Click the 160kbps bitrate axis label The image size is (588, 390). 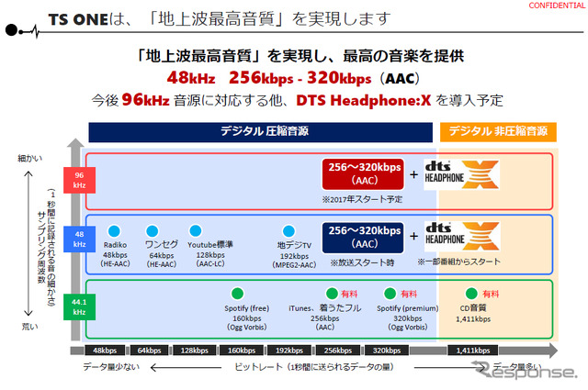242,351
